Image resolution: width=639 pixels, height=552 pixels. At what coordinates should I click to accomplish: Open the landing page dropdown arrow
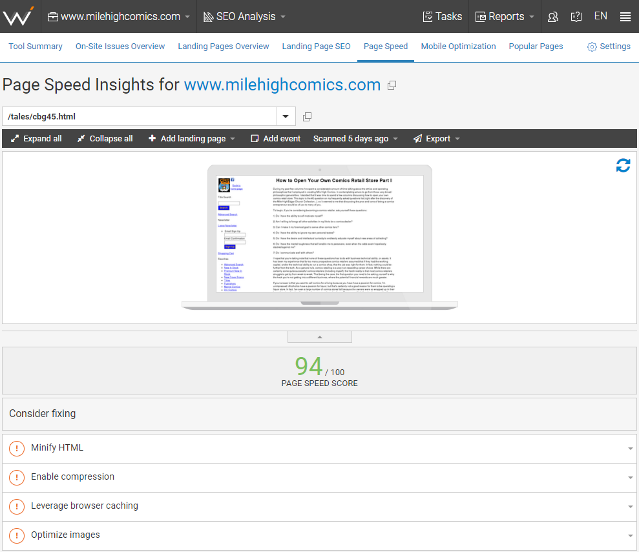286,117
